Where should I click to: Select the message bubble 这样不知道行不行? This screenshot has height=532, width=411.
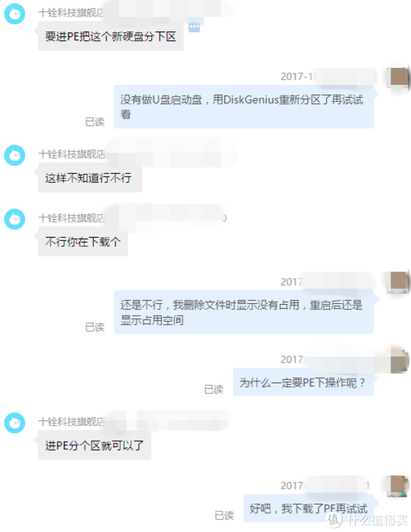(90, 177)
